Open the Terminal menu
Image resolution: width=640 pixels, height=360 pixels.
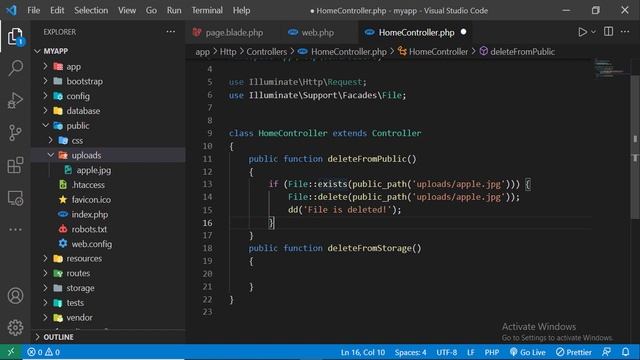click(x=207, y=10)
